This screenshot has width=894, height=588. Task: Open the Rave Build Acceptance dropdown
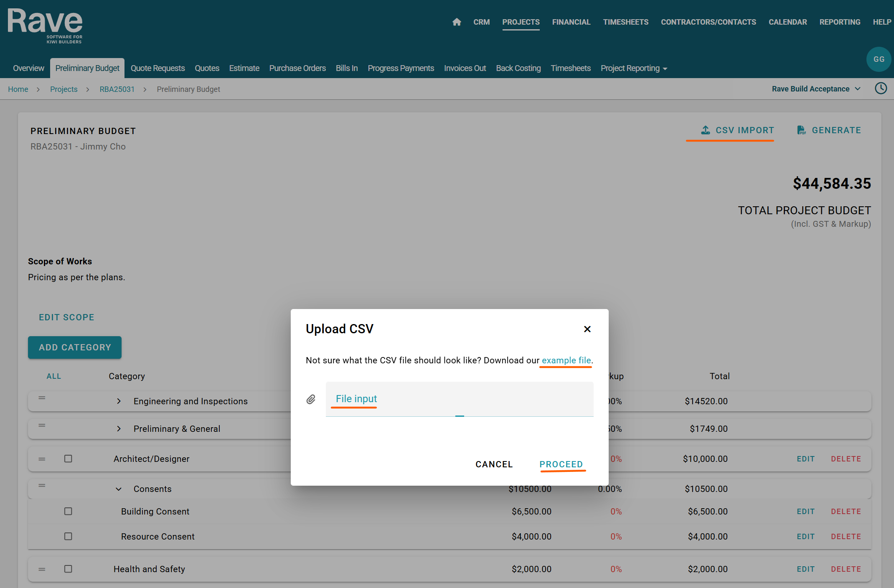pos(815,89)
